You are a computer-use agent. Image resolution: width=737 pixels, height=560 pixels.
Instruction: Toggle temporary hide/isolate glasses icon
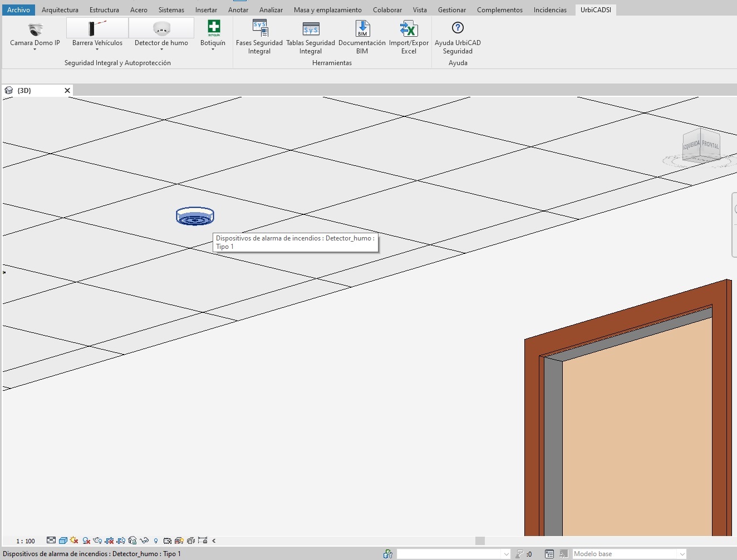144,541
